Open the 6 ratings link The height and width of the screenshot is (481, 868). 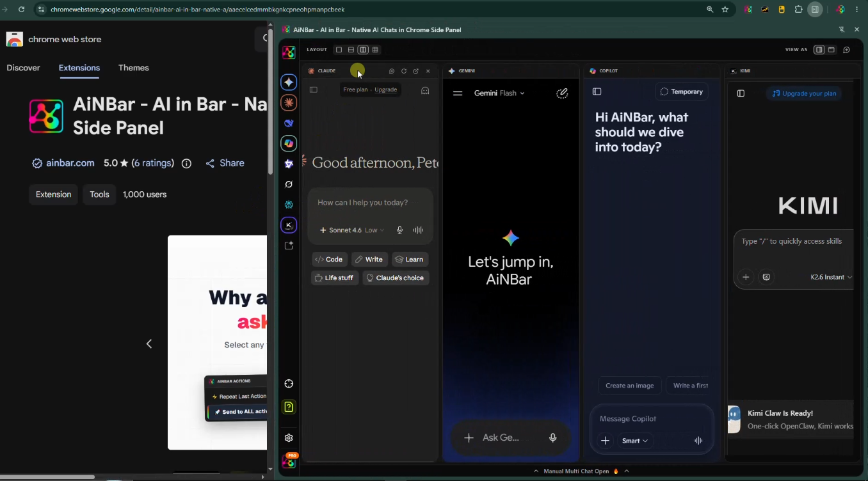[x=153, y=163]
